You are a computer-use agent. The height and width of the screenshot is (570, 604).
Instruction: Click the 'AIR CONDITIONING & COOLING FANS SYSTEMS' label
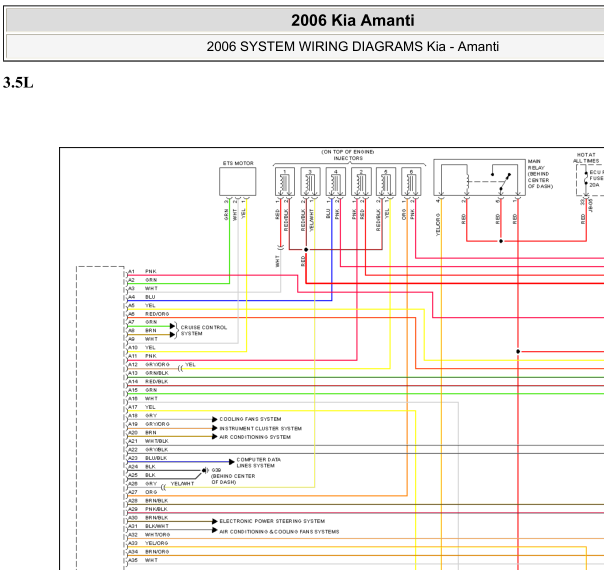tap(279, 531)
